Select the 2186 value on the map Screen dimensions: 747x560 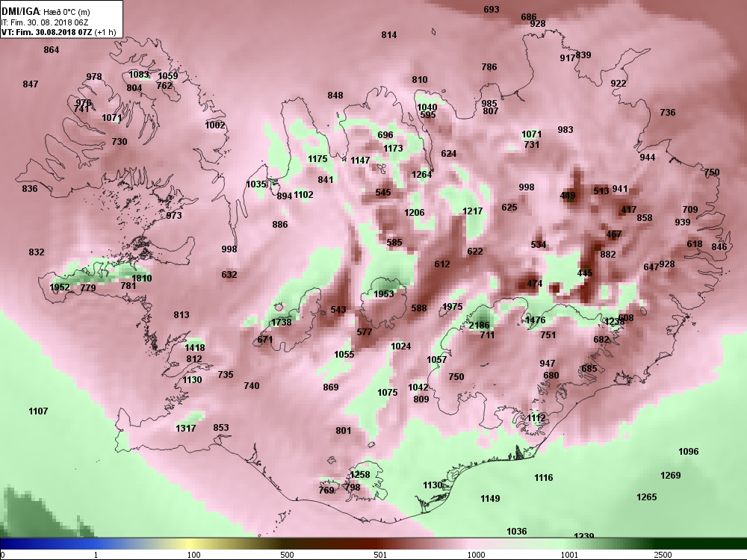pos(480,326)
